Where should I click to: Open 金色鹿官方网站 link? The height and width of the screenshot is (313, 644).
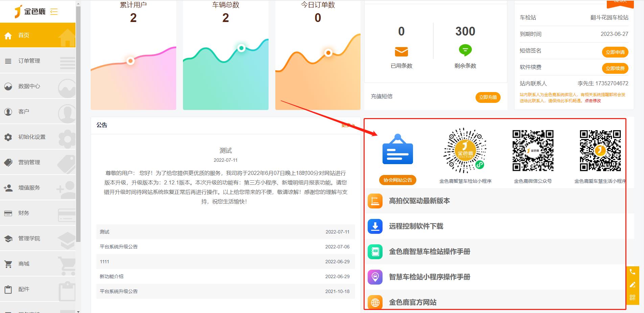[x=413, y=302]
